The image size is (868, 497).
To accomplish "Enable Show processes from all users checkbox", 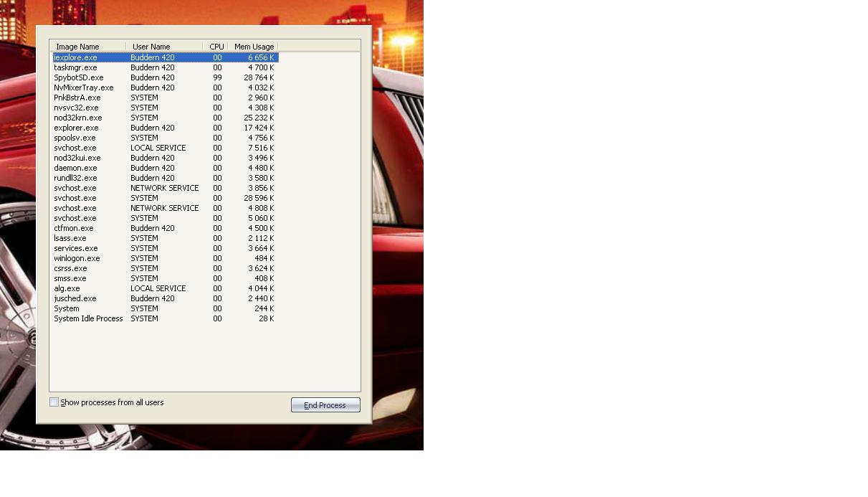I will tap(54, 402).
